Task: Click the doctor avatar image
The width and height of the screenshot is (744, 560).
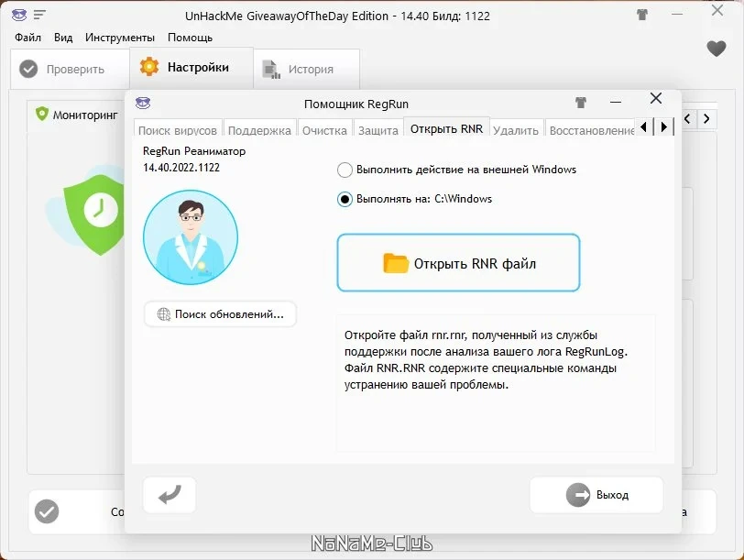Action: [x=191, y=237]
